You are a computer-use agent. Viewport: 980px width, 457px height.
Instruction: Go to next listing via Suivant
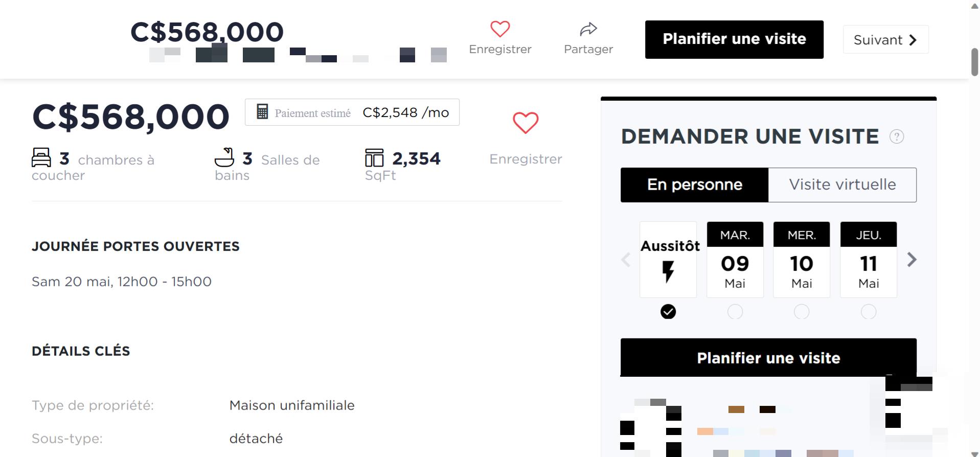point(885,39)
